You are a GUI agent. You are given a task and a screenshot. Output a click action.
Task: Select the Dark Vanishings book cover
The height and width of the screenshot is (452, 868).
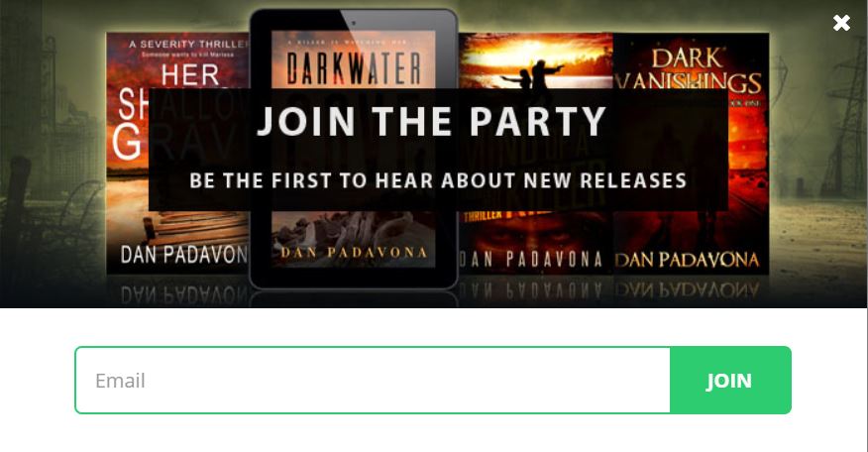[691, 153]
